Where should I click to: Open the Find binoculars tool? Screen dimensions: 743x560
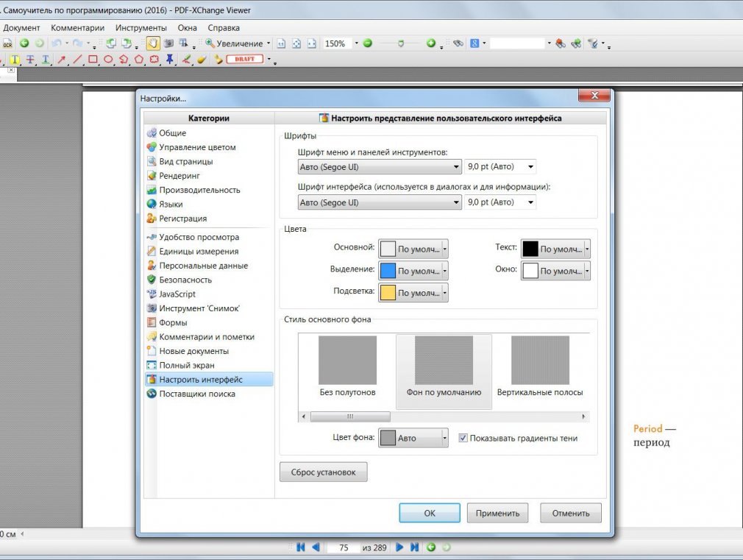tap(458, 43)
